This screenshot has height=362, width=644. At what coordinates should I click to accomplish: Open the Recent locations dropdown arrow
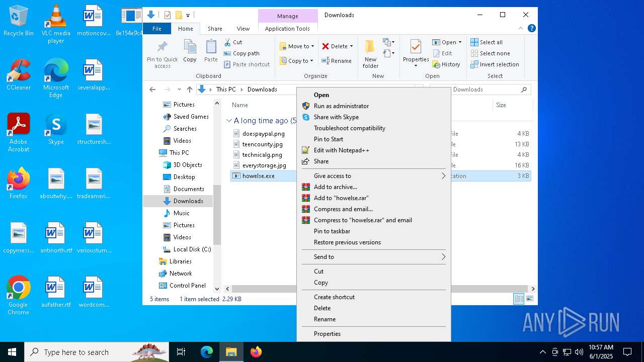(179, 89)
